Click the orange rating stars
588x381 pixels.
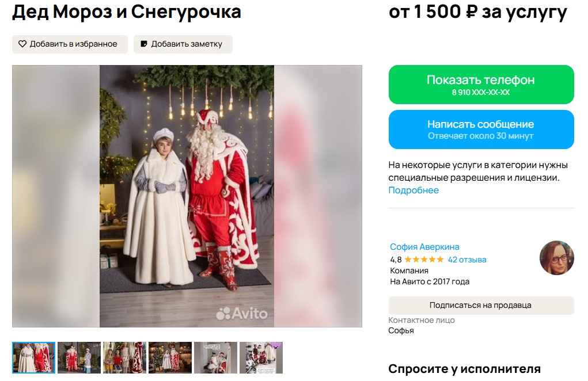point(424,259)
